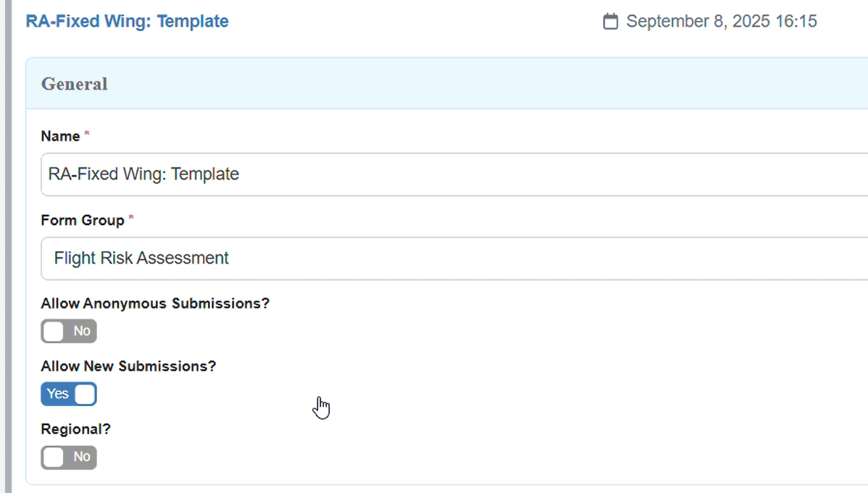Click the gray vertical bar on left edge

8,246
